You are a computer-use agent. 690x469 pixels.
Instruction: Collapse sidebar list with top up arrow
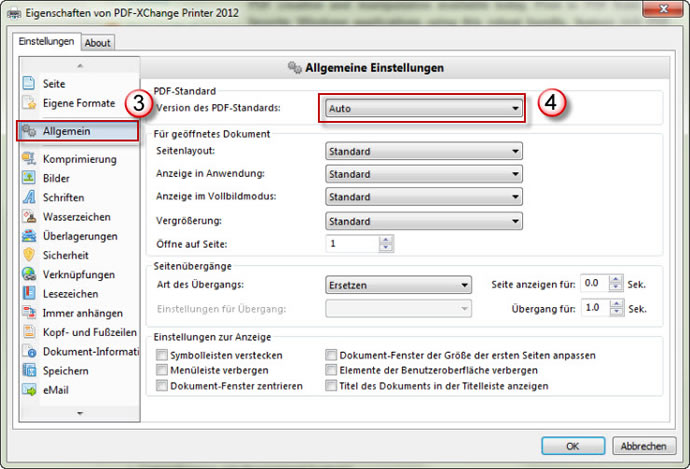[x=80, y=66]
